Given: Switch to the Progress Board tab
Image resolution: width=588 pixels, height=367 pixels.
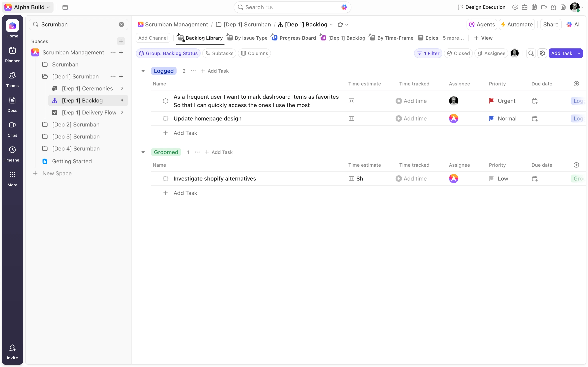Looking at the screenshot, I should (x=297, y=38).
